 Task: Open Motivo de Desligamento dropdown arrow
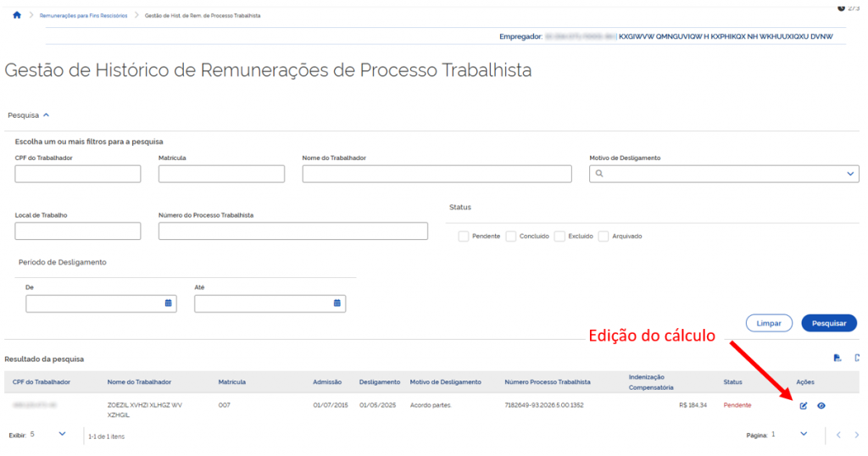click(x=850, y=174)
